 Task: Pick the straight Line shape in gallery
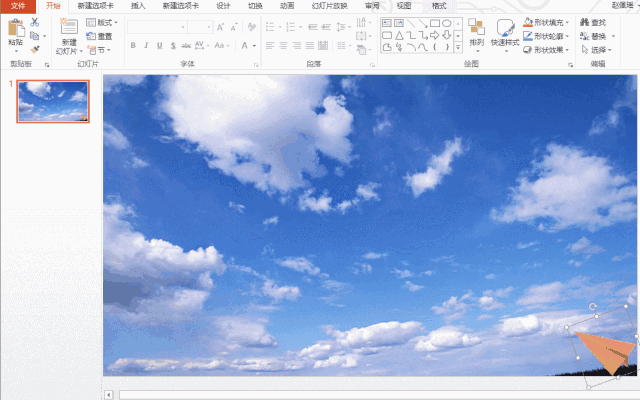tap(411, 23)
